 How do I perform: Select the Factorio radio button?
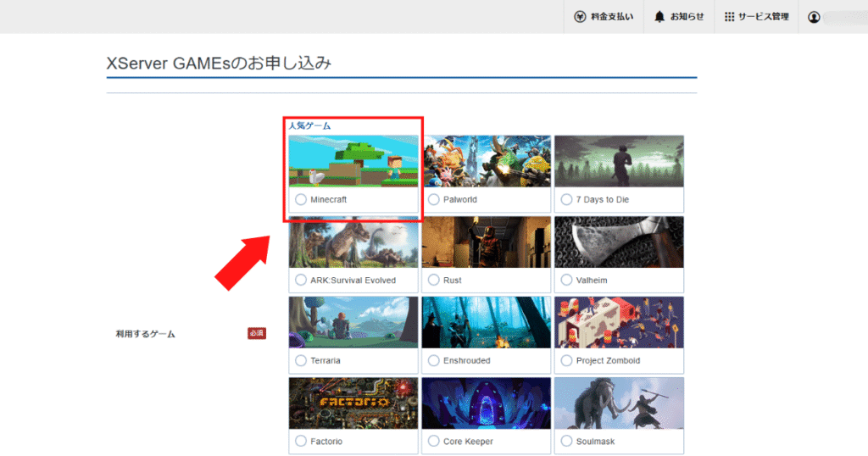click(301, 441)
